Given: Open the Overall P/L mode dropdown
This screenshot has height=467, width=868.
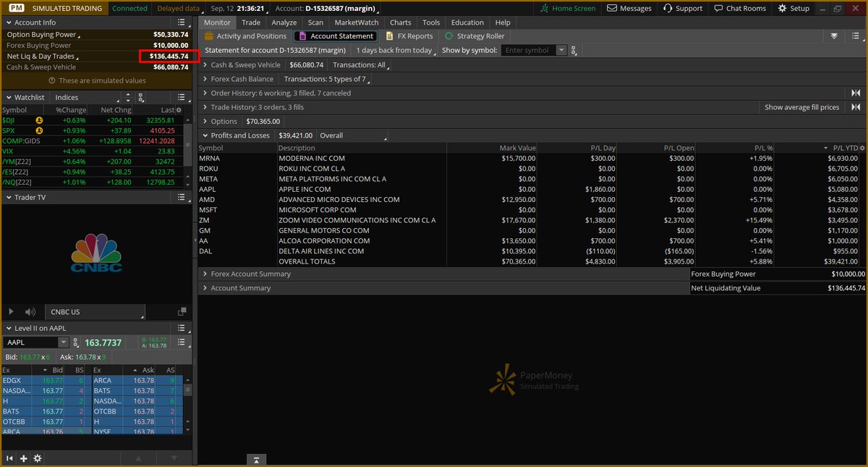Looking at the screenshot, I should 352,135.
